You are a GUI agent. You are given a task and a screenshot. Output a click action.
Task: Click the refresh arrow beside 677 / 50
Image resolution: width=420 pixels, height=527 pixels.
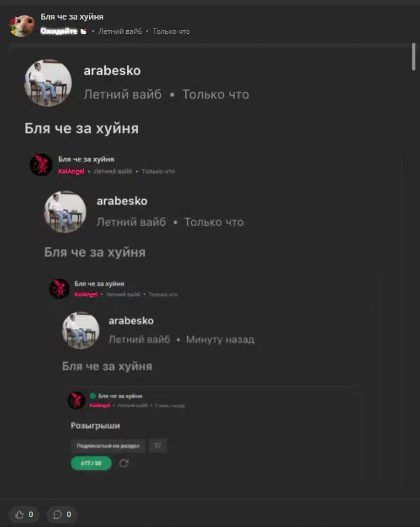pos(124,463)
